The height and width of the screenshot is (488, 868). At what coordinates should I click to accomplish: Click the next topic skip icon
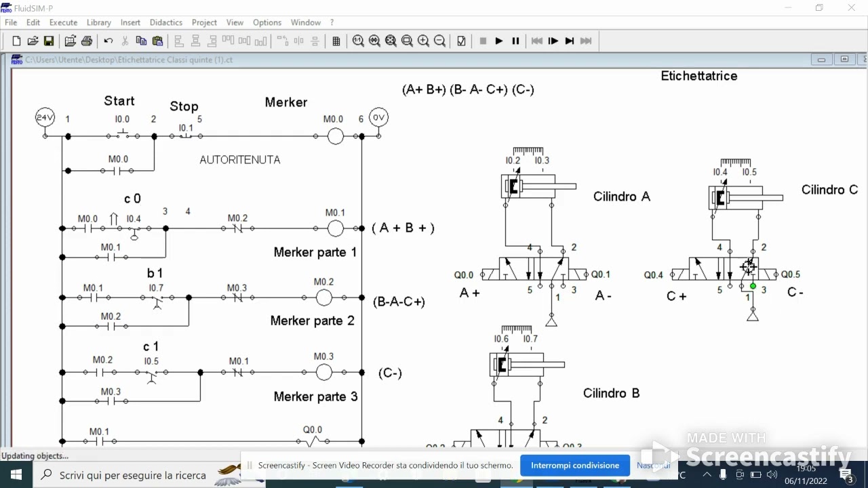tap(586, 41)
